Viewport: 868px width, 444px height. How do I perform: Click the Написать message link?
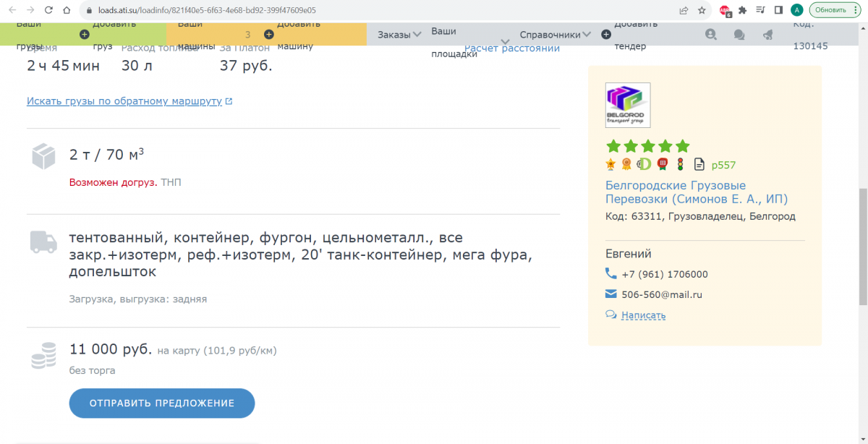point(643,315)
